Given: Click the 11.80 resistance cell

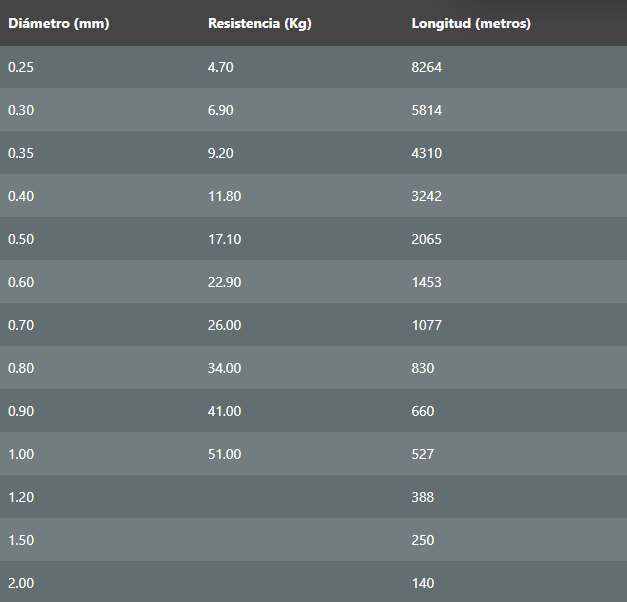Looking at the screenshot, I should pyautogui.click(x=224, y=196).
